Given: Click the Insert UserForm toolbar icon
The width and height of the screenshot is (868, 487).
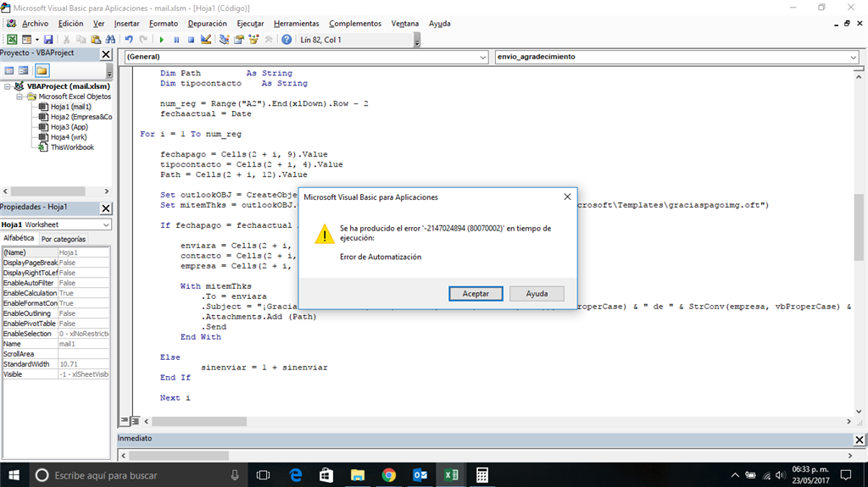Looking at the screenshot, I should tap(26, 39).
